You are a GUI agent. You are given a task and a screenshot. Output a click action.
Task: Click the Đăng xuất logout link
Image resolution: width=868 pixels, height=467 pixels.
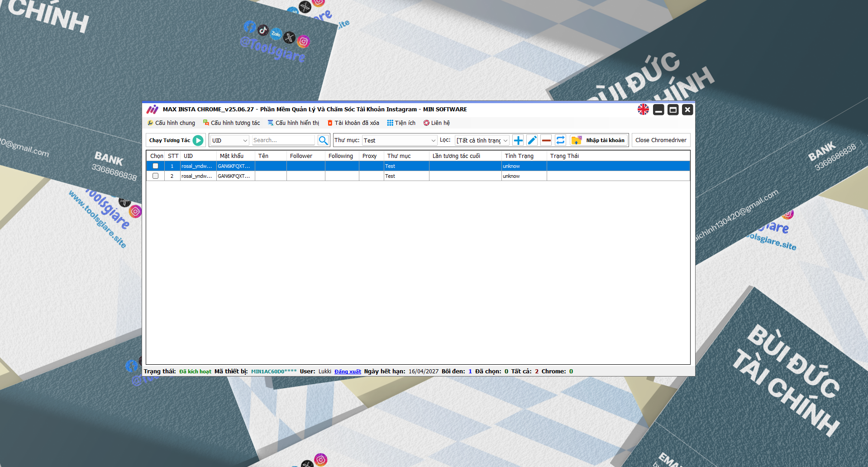point(348,372)
